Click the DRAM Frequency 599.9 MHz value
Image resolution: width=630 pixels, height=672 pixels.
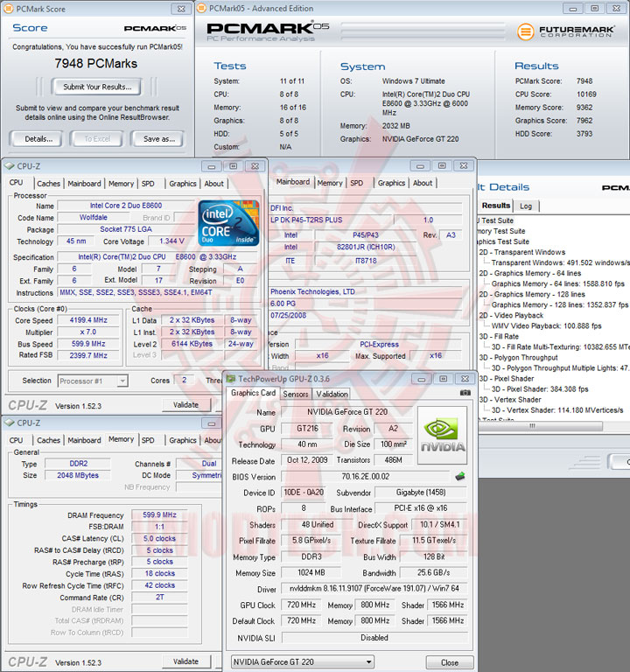click(x=159, y=514)
